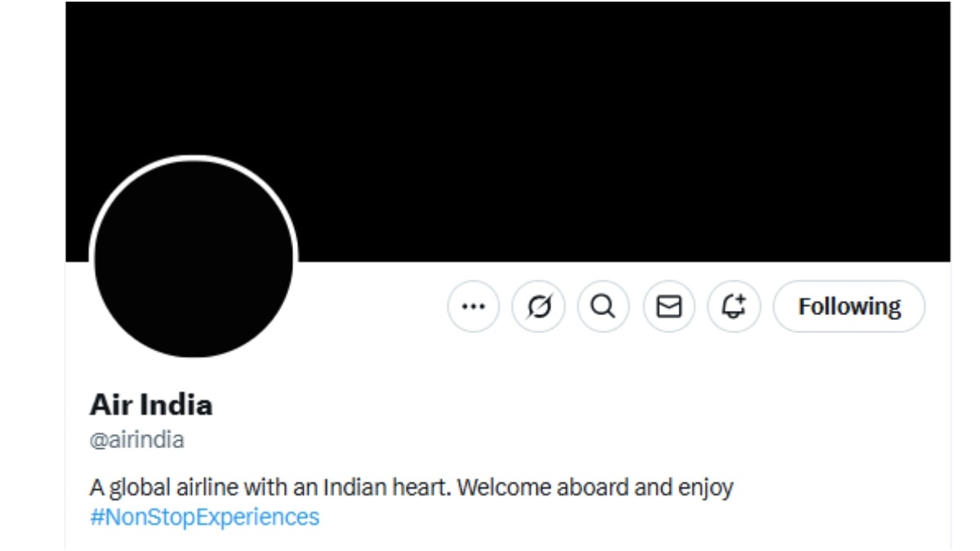Click the bio text about a global airline
The height and width of the screenshot is (551, 980).
412,488
